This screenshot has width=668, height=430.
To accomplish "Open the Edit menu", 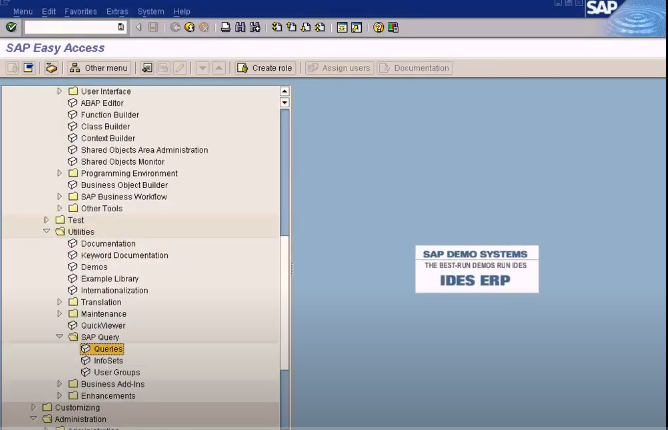I will click(x=49, y=12).
